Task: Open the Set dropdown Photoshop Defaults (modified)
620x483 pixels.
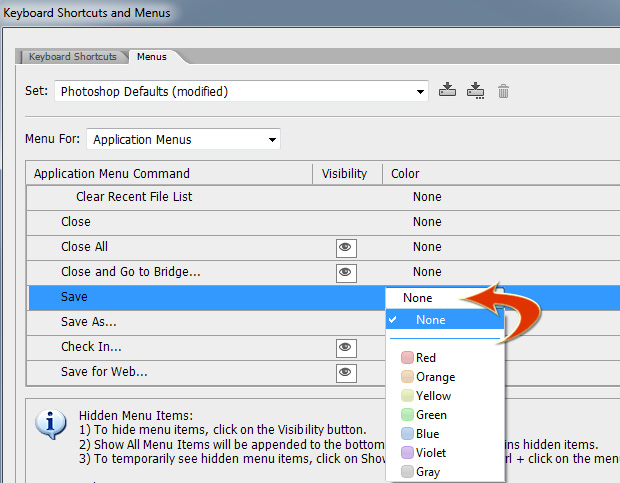Action: tap(241, 91)
